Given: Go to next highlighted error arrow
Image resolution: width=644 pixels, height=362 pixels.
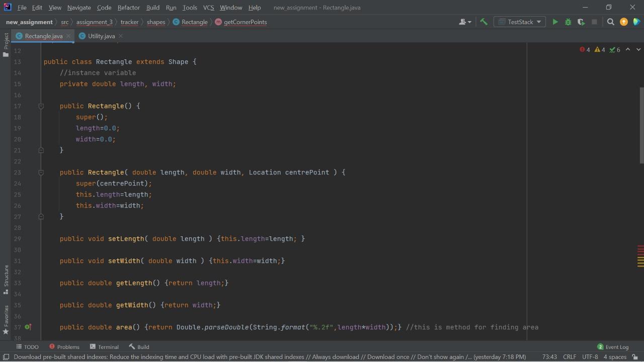Looking at the screenshot, I should coord(638,50).
